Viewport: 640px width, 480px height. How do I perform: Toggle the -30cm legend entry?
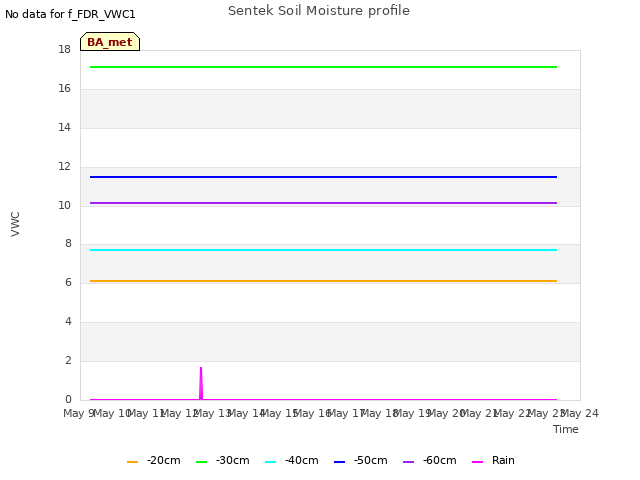223,461
